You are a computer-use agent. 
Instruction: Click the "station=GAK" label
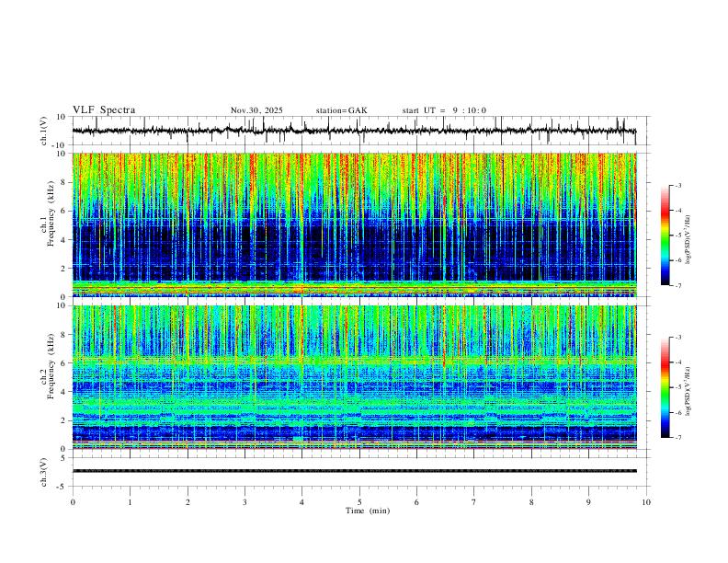(x=341, y=110)
